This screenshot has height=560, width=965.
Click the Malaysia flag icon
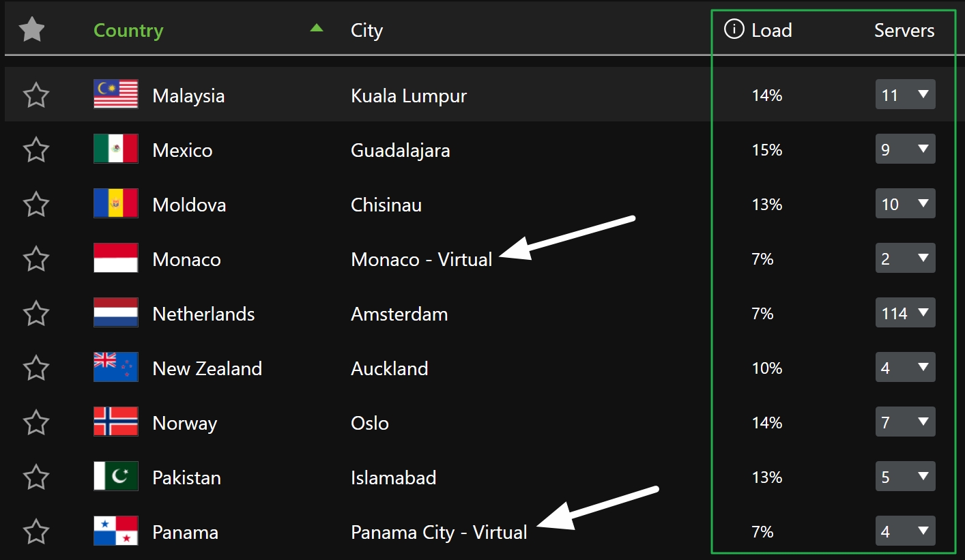coord(115,95)
